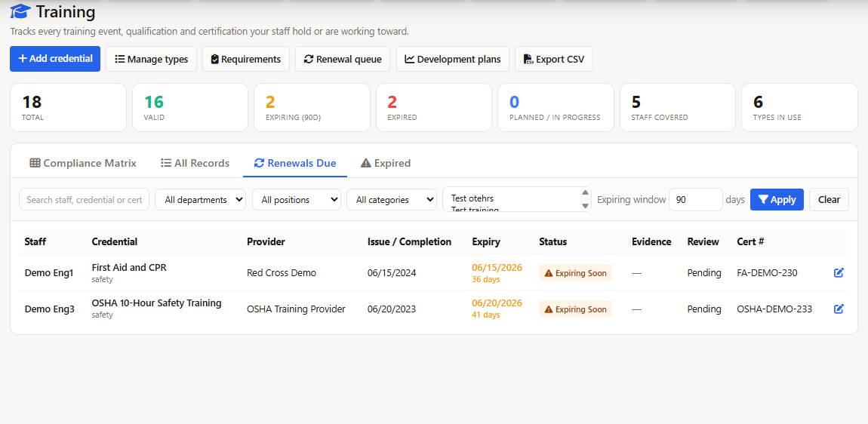Click cert number FA-DEMO-230
Image resolution: width=868 pixels, height=424 pixels.
click(x=768, y=272)
